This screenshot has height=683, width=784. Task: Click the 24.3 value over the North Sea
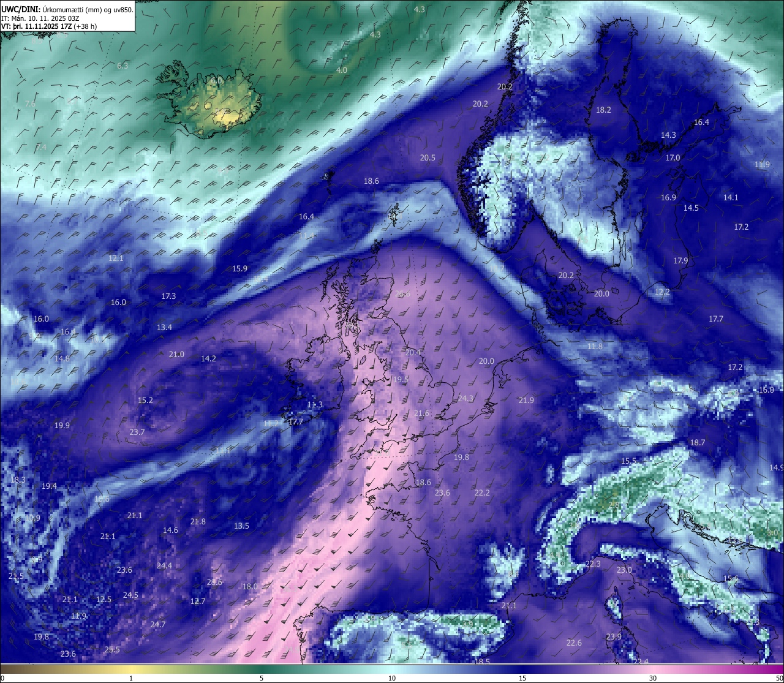[466, 399]
